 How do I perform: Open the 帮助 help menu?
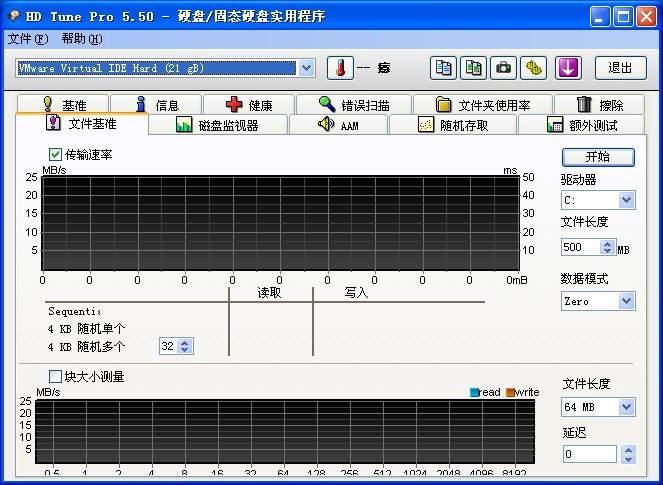[81, 39]
